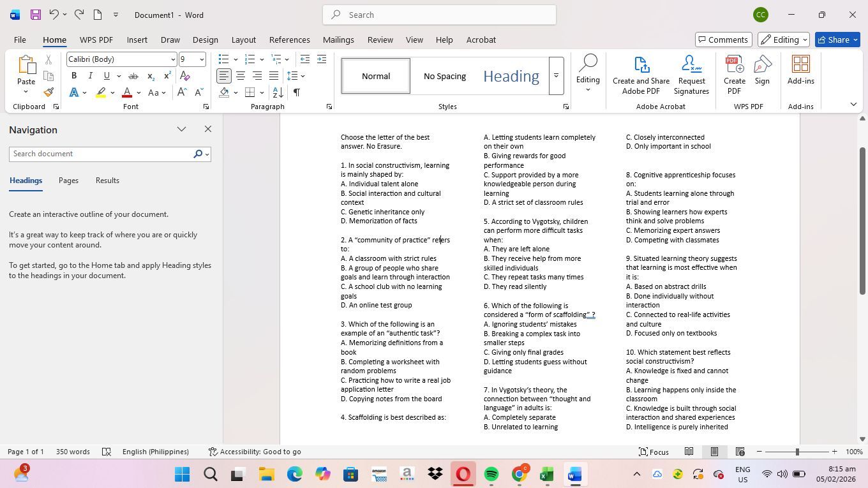868x488 pixels.
Task: Click the Share button
Action: click(x=837, y=40)
